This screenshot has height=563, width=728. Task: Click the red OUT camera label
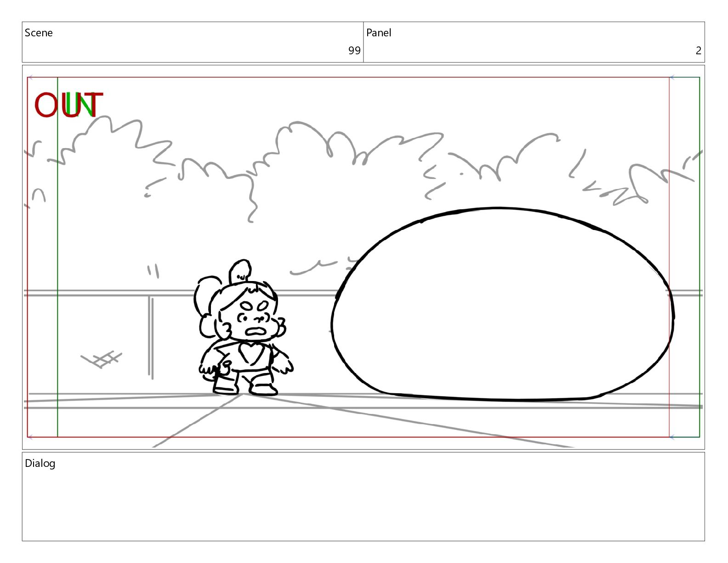[69, 105]
